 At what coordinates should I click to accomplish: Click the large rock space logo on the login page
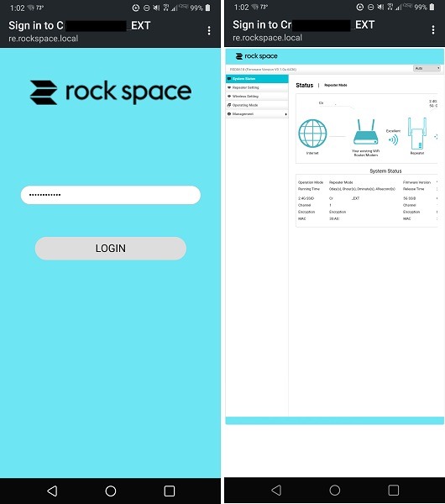[x=111, y=92]
